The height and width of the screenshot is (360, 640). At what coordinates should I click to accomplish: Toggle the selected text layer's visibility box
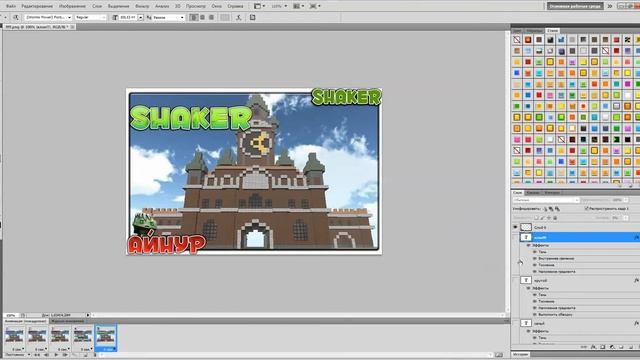click(515, 237)
